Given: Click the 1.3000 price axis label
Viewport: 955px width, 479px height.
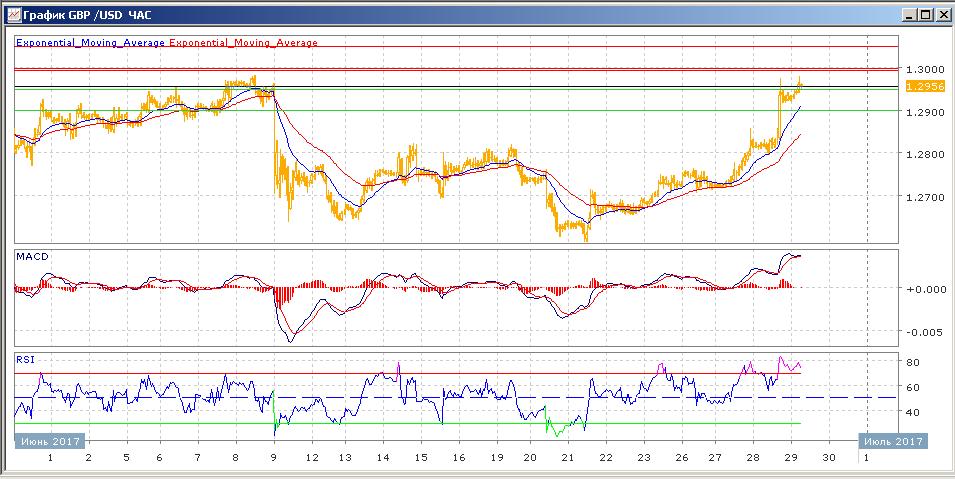Looking at the screenshot, I should [922, 69].
